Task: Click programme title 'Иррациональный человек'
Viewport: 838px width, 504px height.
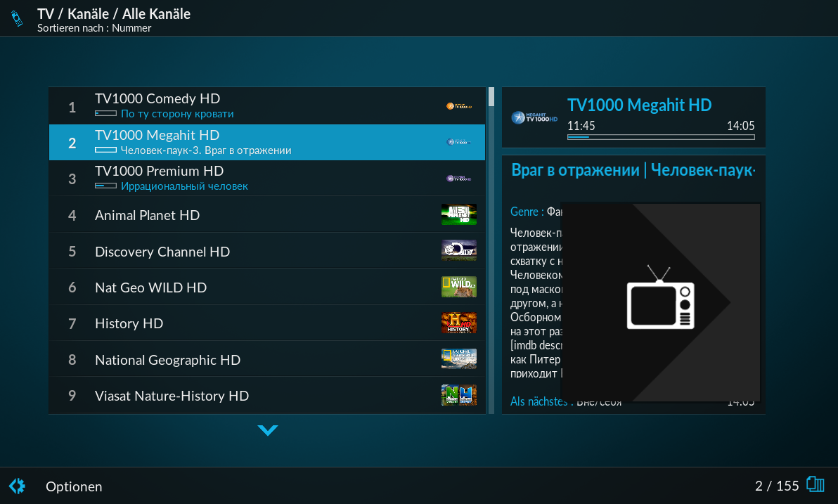Action: 184,186
